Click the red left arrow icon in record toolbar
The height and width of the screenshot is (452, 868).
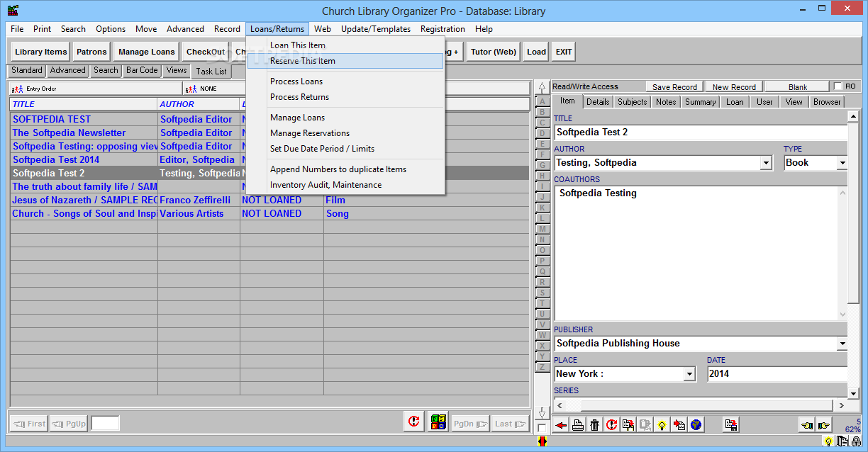561,425
